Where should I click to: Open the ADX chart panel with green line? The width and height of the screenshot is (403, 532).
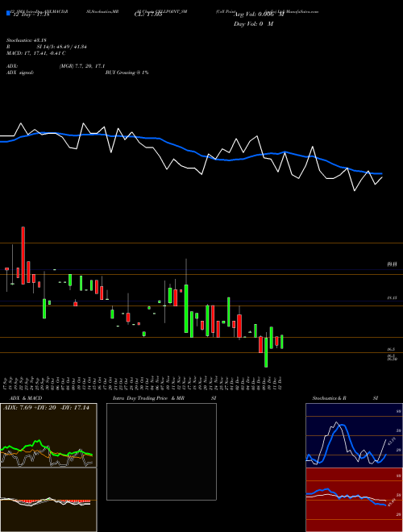pos(48,435)
